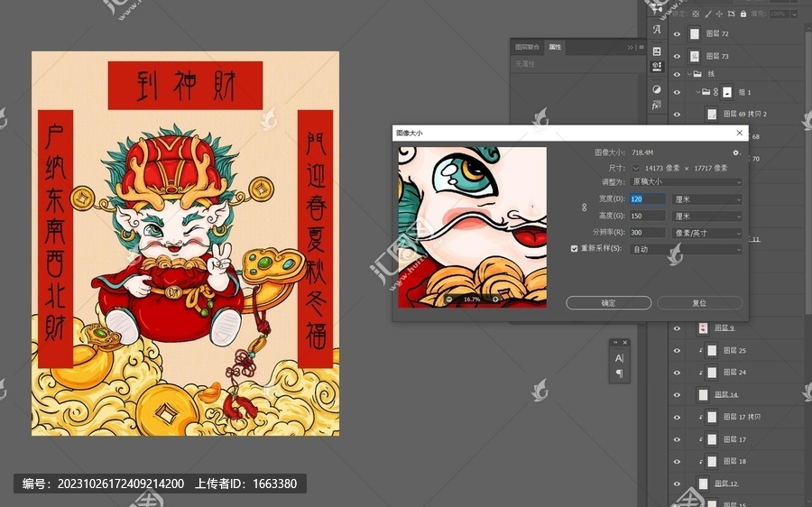Open the height unit 厘米 dropdown
Viewport: 812px width, 507px height.
click(x=706, y=216)
